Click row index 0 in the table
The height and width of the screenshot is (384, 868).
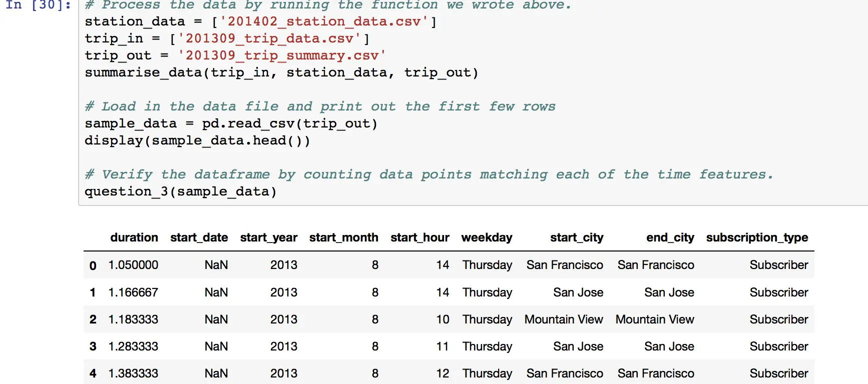pos(93,265)
